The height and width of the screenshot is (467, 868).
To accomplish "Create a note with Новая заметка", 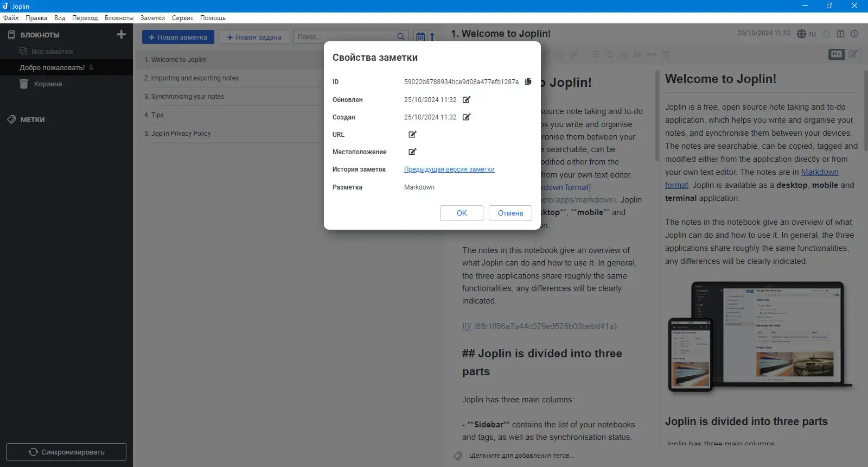I will click(178, 37).
